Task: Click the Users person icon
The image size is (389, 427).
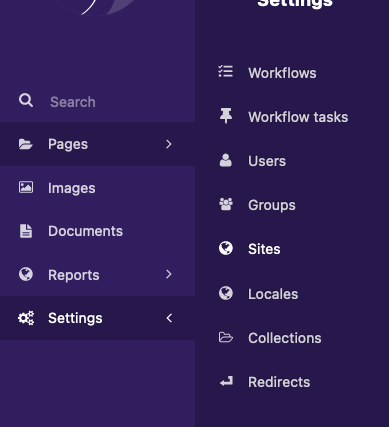Action: (226, 160)
